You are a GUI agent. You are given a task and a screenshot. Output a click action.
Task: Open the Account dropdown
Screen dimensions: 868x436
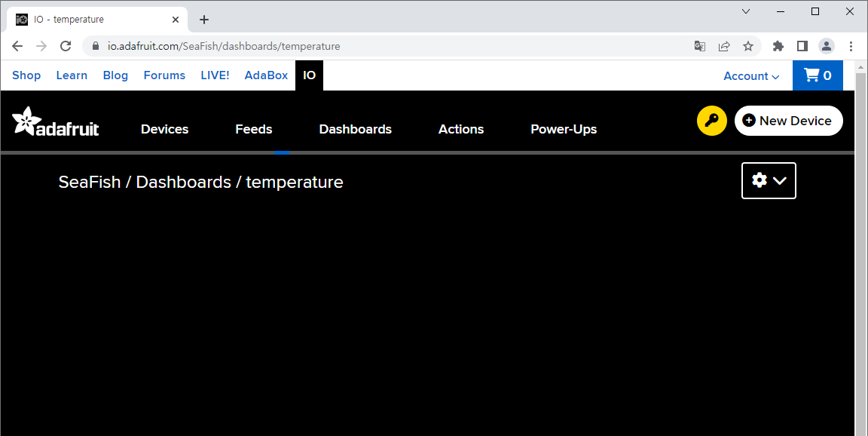coord(751,76)
